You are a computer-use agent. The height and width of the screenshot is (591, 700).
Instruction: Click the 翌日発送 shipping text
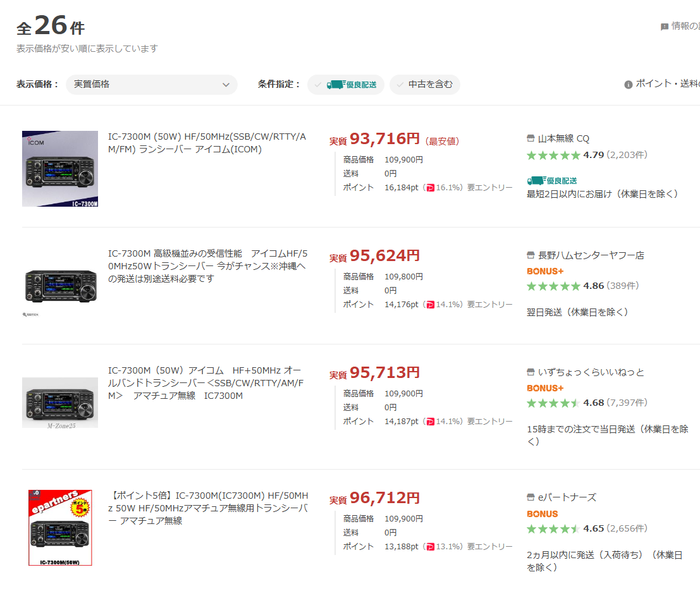[577, 312]
